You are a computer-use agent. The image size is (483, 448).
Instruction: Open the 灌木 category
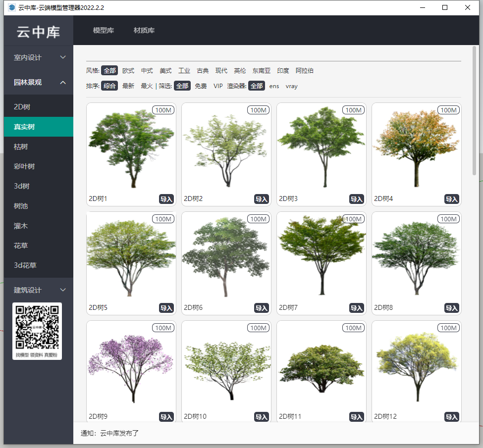coord(39,226)
